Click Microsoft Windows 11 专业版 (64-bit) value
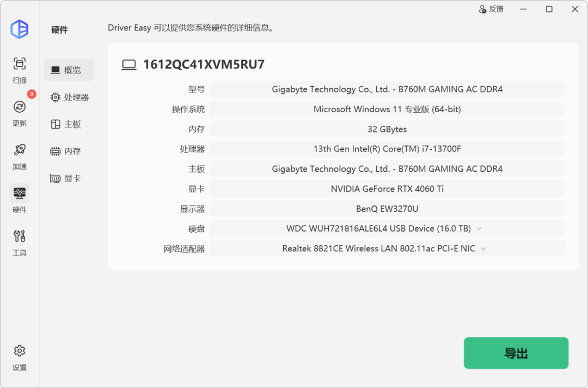588x388 pixels. [x=388, y=109]
